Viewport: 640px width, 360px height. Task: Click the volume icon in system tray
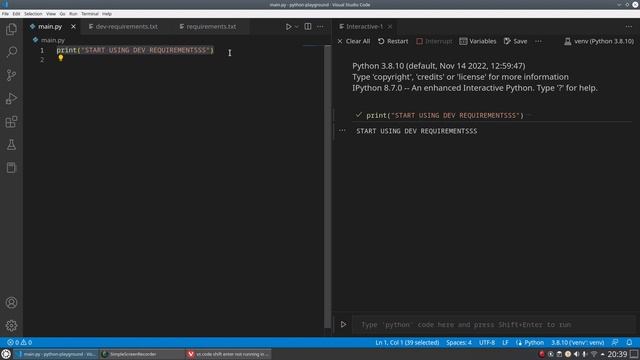(576, 354)
